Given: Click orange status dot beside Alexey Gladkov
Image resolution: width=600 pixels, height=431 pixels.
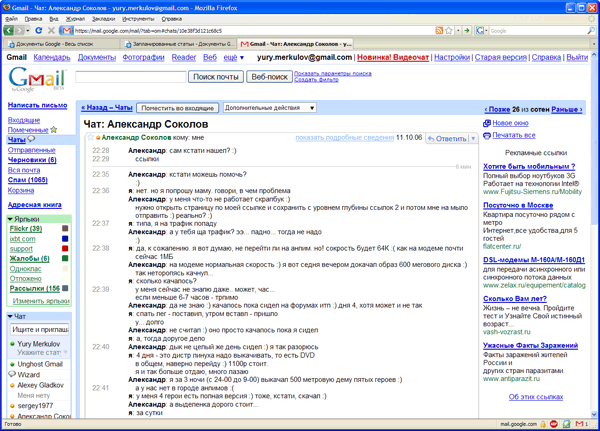Looking at the screenshot, I should point(13,385).
